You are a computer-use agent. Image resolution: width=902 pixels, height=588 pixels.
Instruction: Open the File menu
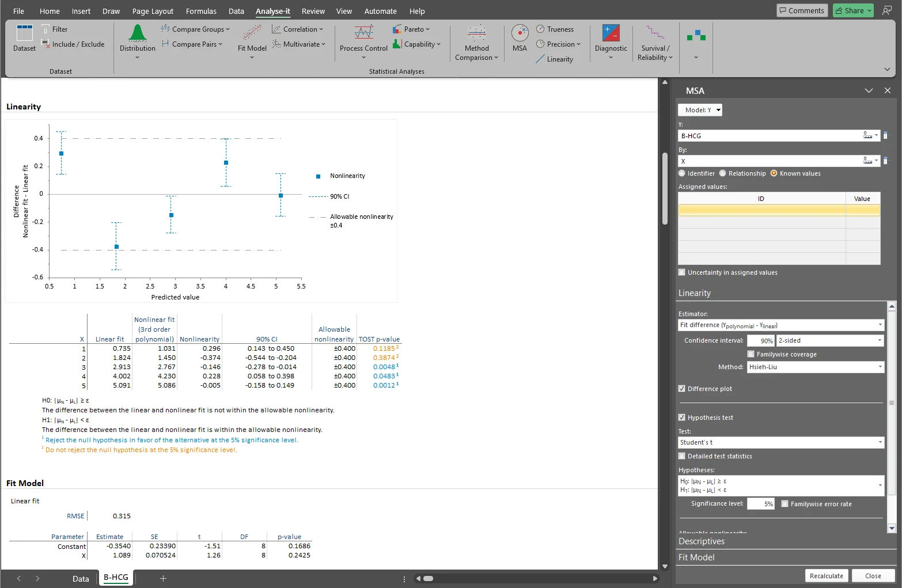pyautogui.click(x=18, y=11)
